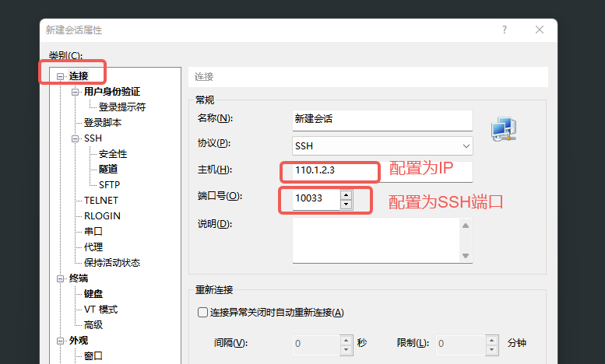Collapse the SSH tree node

coord(75,138)
